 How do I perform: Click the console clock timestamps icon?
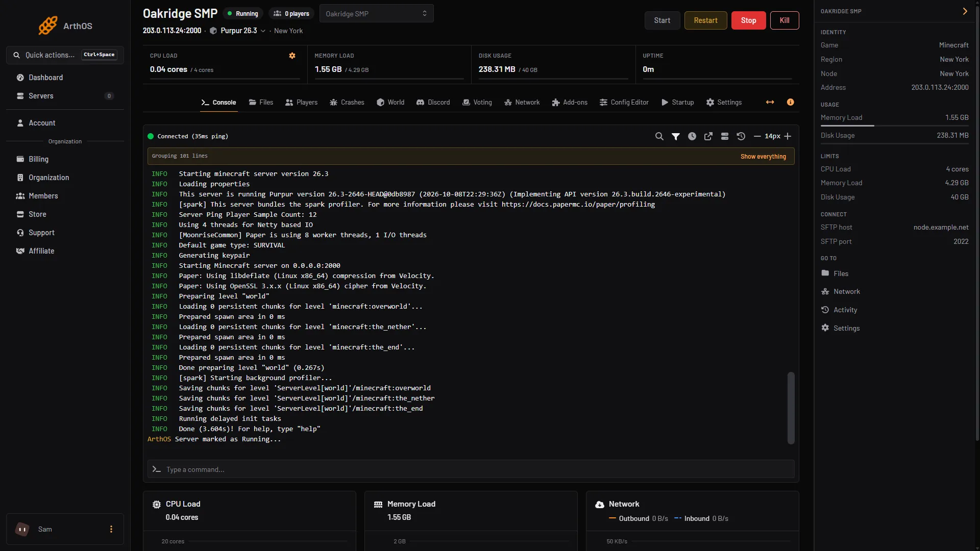[692, 136]
